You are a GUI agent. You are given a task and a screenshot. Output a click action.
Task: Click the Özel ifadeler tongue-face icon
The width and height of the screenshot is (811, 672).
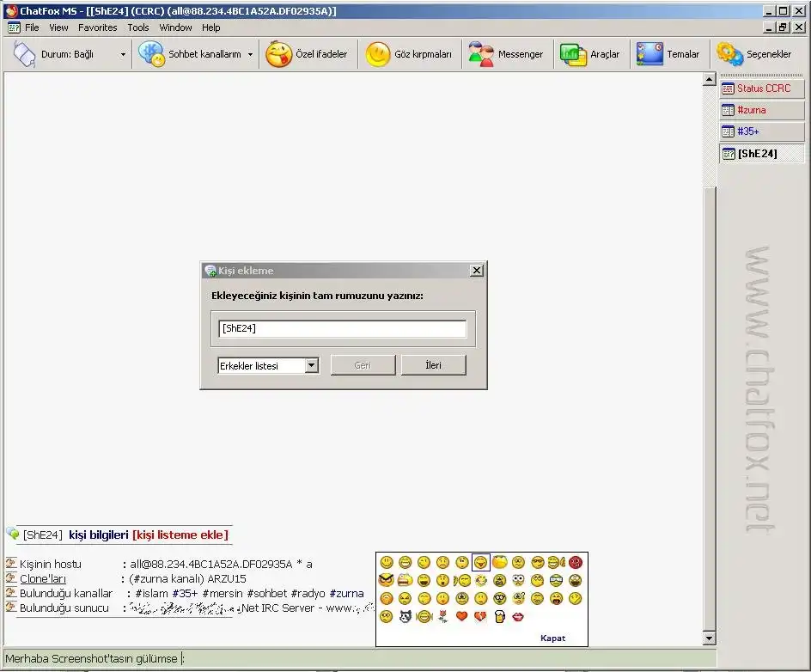click(278, 54)
